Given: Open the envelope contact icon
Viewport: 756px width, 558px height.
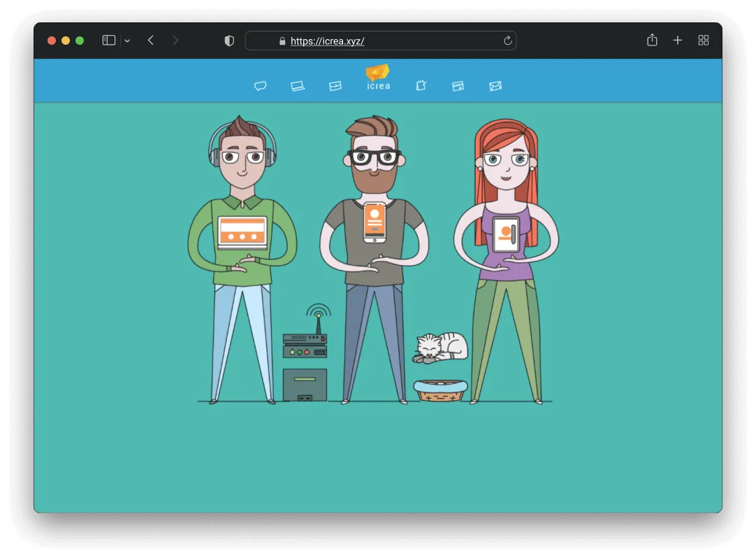Looking at the screenshot, I should pos(496,85).
